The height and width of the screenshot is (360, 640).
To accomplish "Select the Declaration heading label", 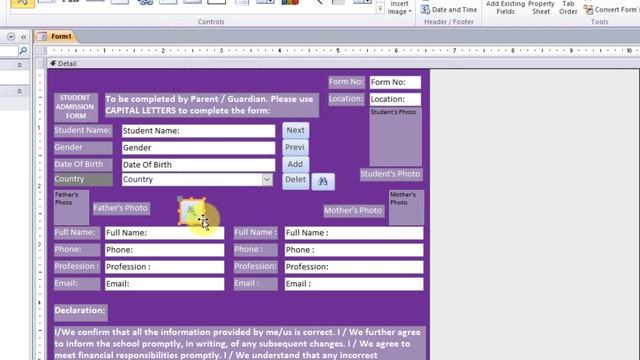I will 81,312.
